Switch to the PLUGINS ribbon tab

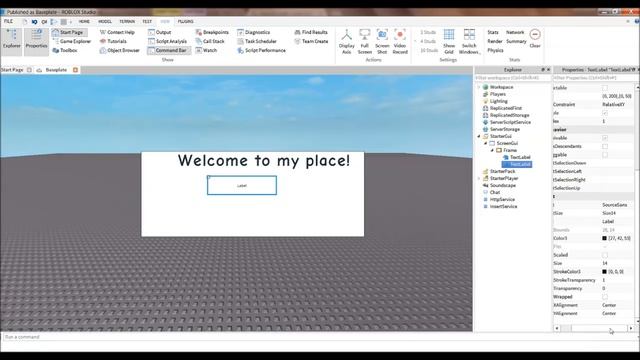(x=186, y=21)
